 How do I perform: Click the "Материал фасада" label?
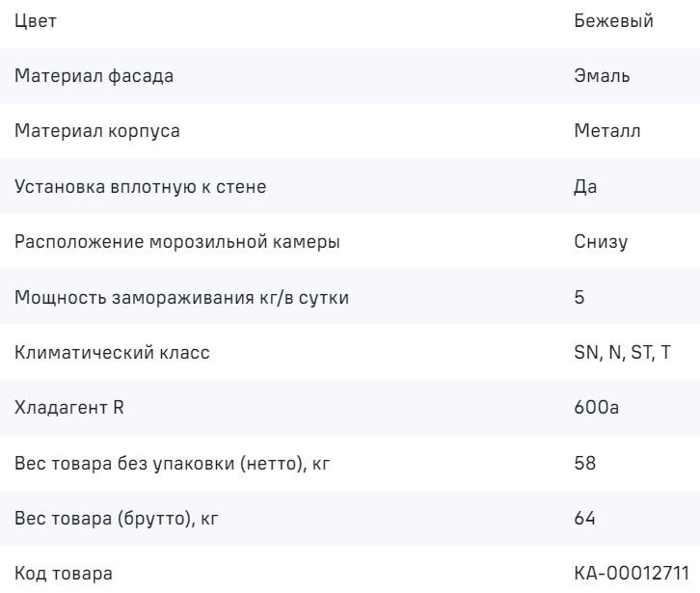point(94,76)
